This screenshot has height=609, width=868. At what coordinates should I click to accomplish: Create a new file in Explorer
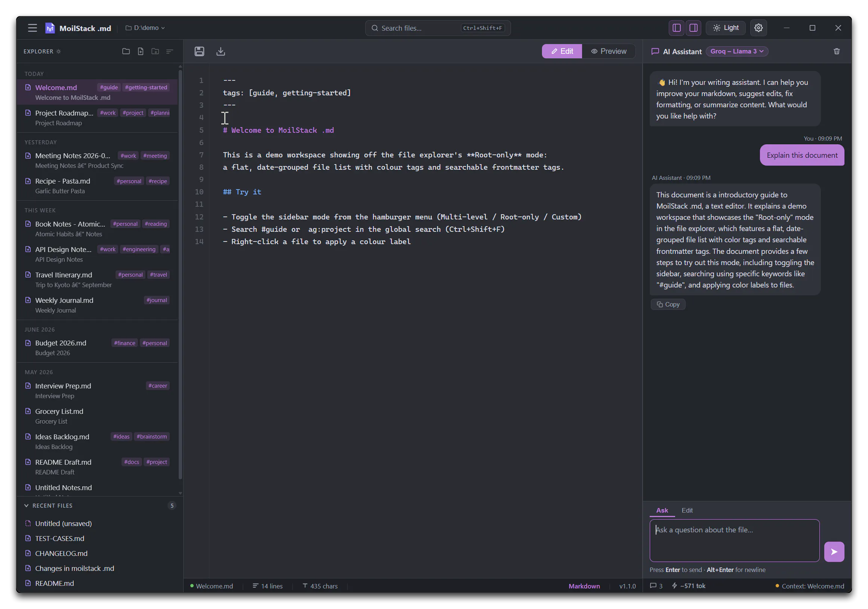141,52
